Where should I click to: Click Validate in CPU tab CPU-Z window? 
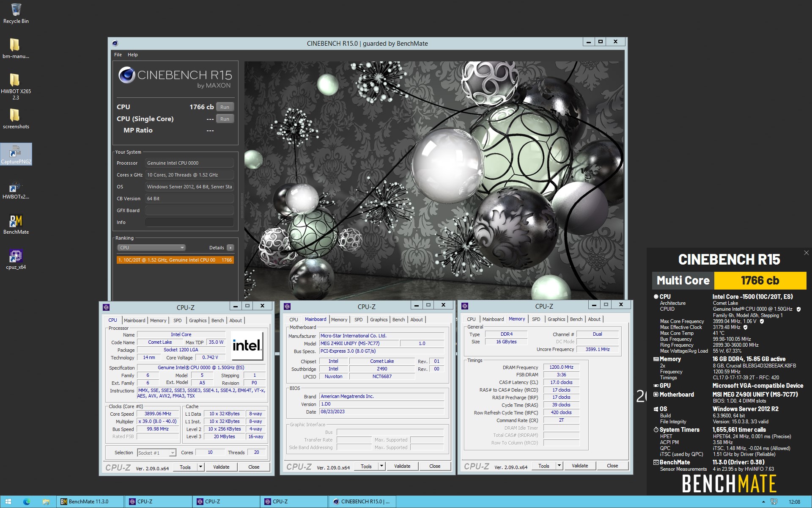point(221,467)
